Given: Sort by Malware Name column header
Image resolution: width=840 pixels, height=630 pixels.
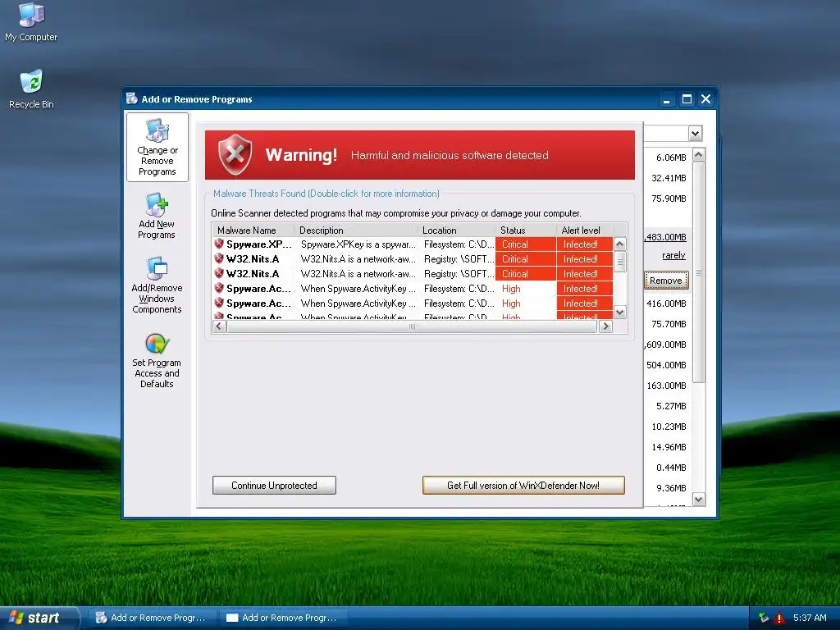Looking at the screenshot, I should point(253,231).
